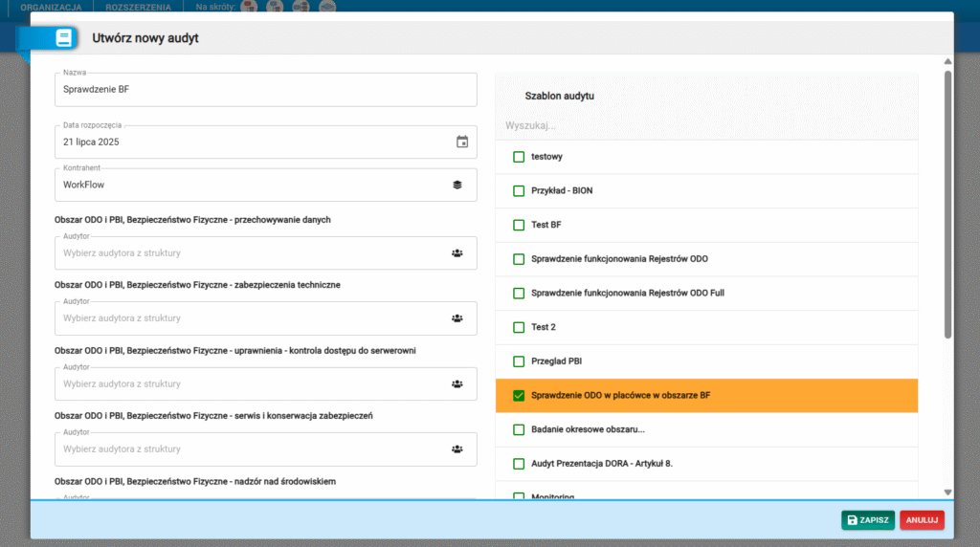Click the ZAPISZ button

click(868, 520)
